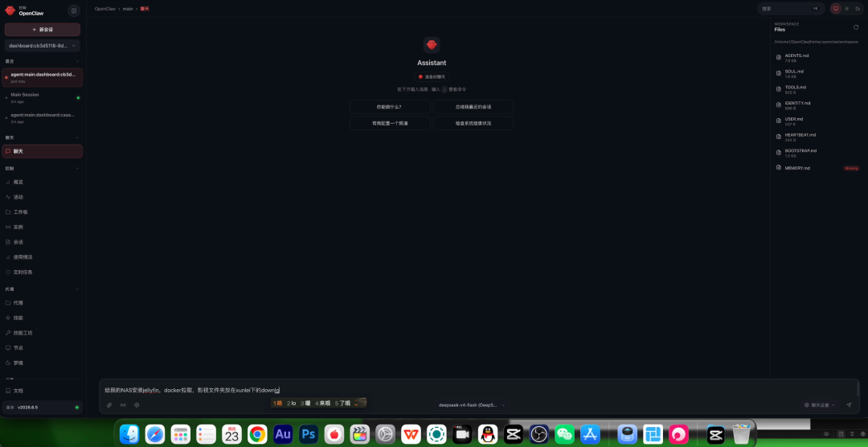Pick IME candidate 3 from the suggestion bar

305,404
